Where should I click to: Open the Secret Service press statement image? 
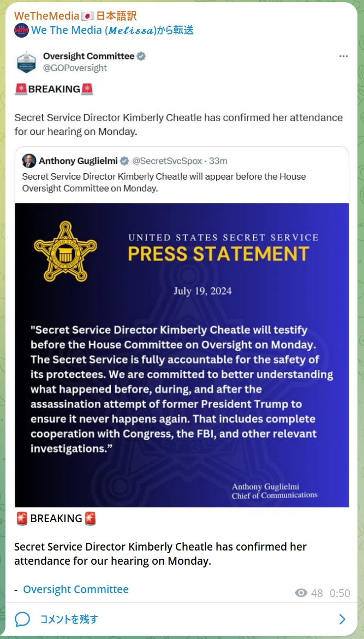pyautogui.click(x=182, y=355)
